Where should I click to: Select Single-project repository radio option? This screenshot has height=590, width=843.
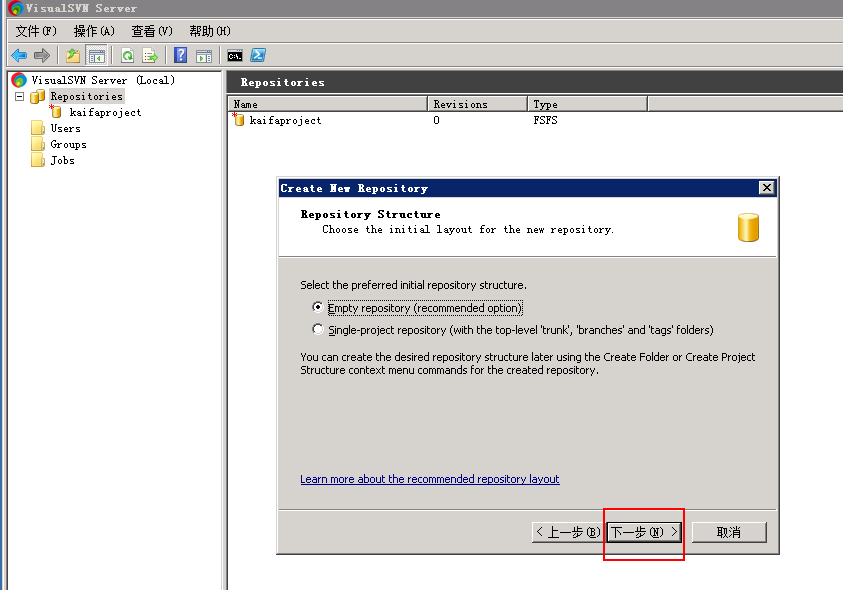pos(318,329)
